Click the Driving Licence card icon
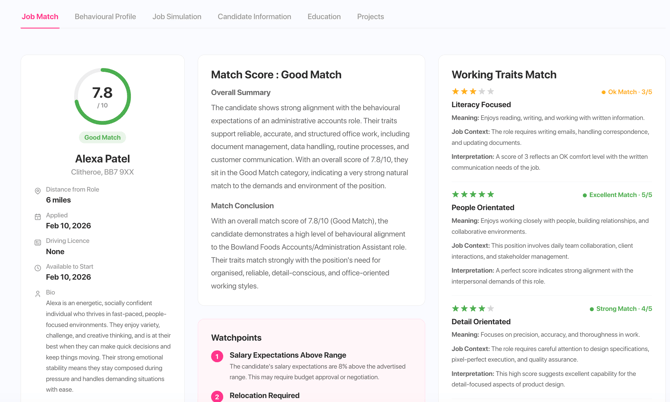The width and height of the screenshot is (670, 402). [38, 242]
